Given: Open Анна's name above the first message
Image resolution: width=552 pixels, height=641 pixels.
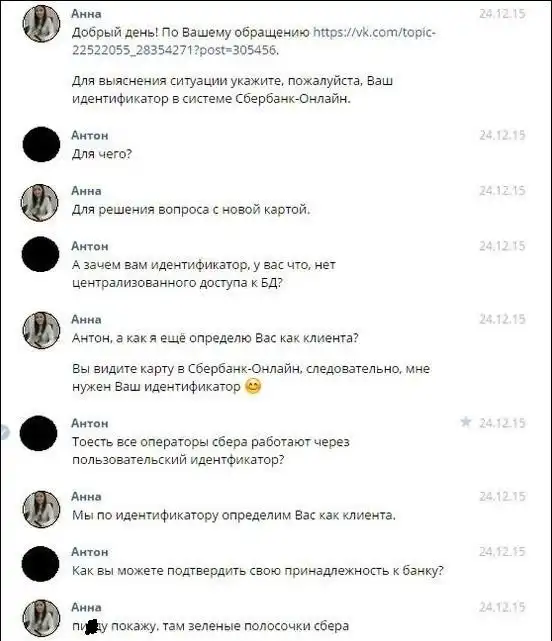Looking at the screenshot, I should click(86, 13).
